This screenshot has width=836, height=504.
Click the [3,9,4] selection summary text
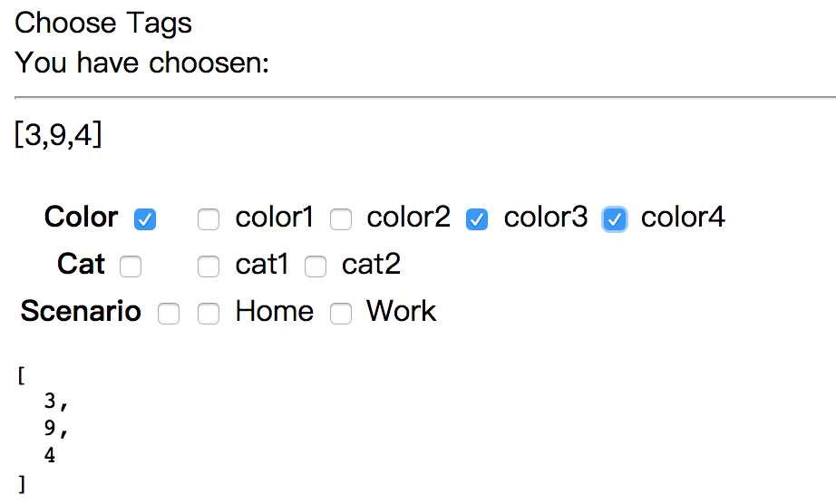[58, 134]
